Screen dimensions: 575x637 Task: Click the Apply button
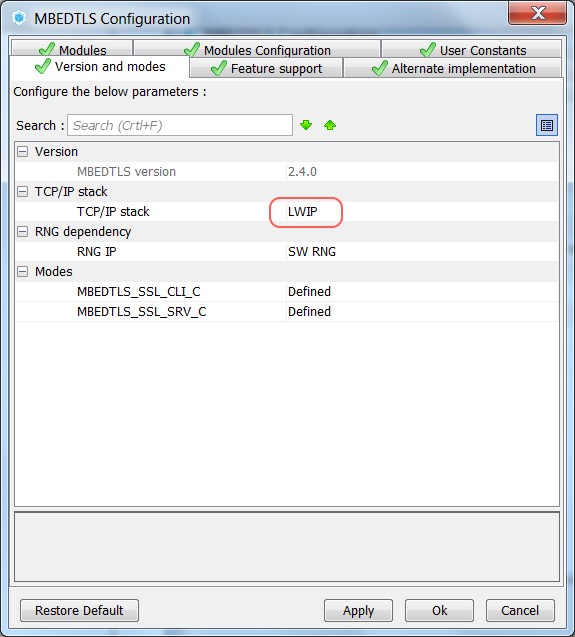point(358,610)
